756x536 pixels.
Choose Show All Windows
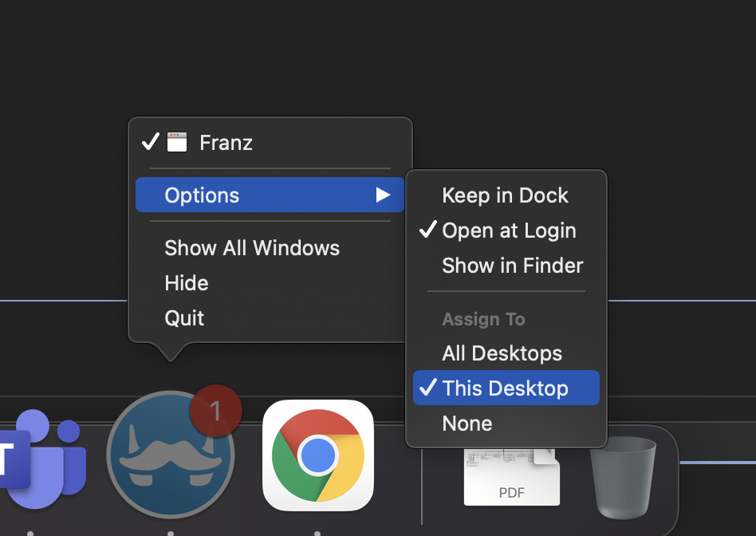(x=270, y=247)
